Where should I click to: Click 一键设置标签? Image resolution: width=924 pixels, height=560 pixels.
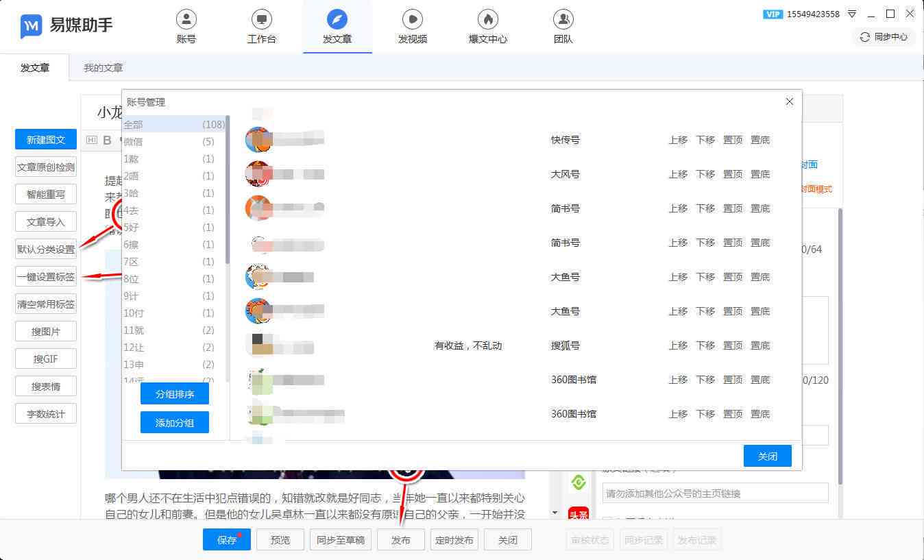(x=46, y=276)
